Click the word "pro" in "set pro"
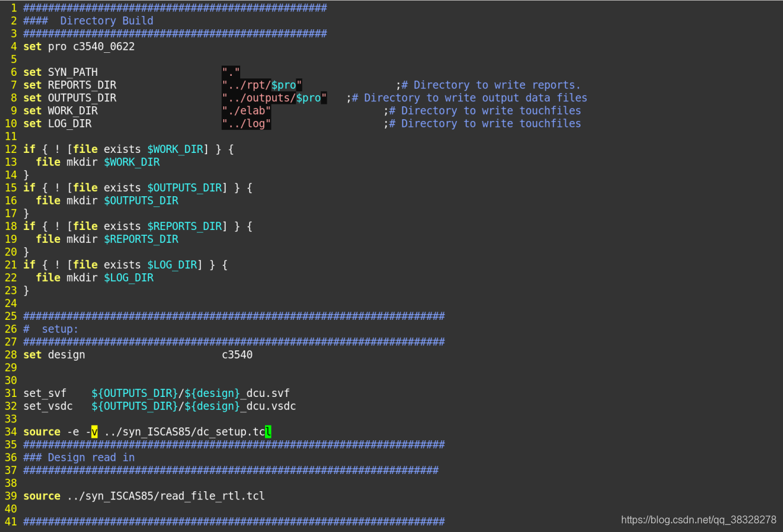783x532 pixels. [x=57, y=47]
